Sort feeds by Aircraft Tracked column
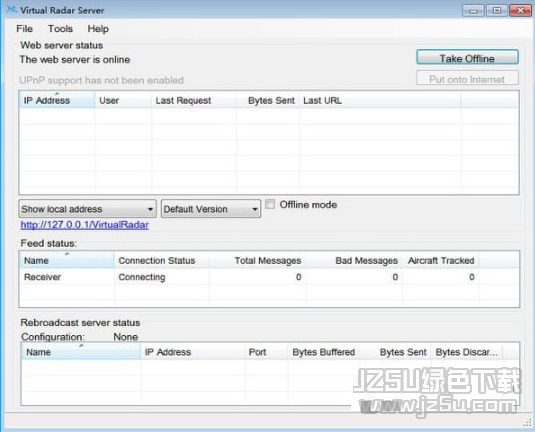The width and height of the screenshot is (535, 432). coord(440,260)
